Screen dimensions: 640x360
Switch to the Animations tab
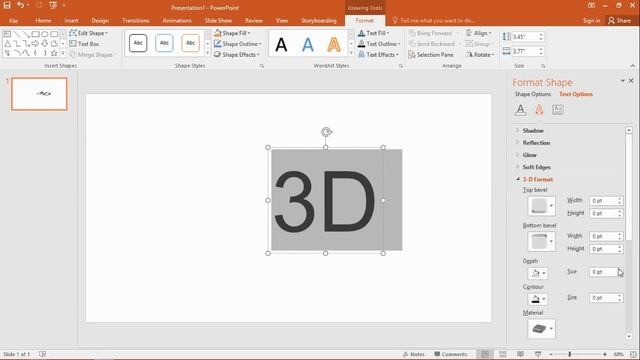point(177,20)
